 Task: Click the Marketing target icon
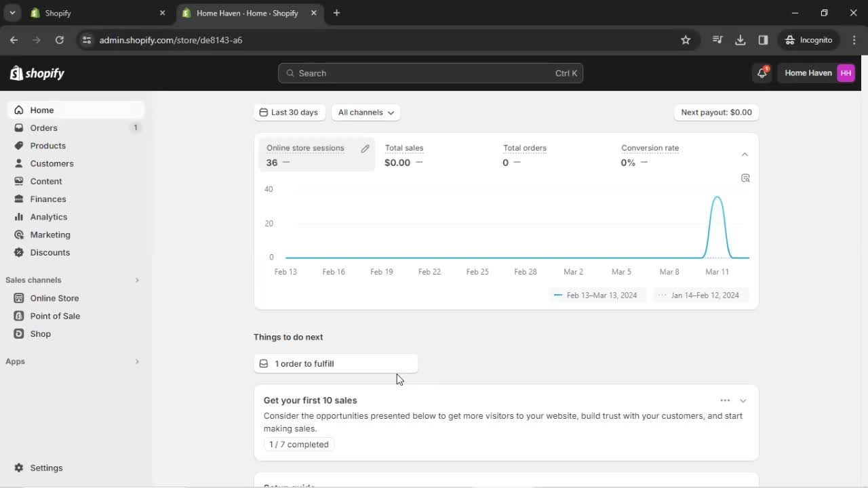tap(19, 235)
